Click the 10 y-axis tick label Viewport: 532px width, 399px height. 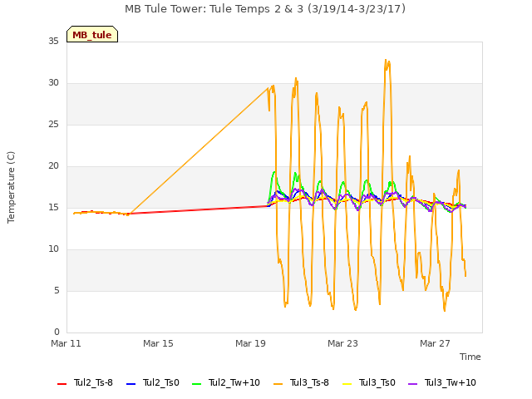(53, 249)
